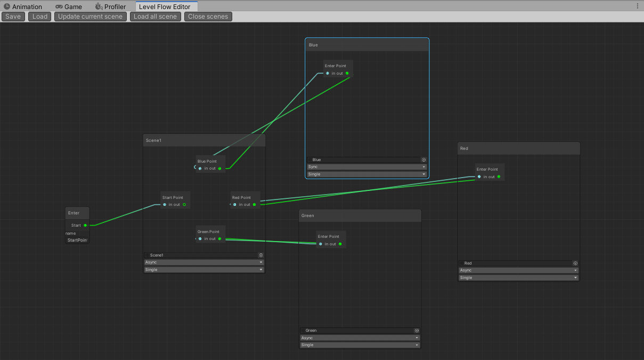Click the object picker icon on the Blue node
644x360 pixels.
[423, 159]
